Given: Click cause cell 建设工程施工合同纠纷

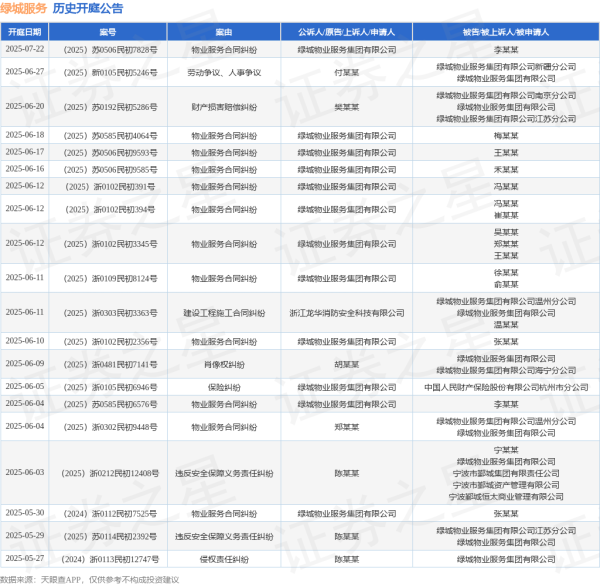Looking at the screenshot, I should tap(224, 313).
